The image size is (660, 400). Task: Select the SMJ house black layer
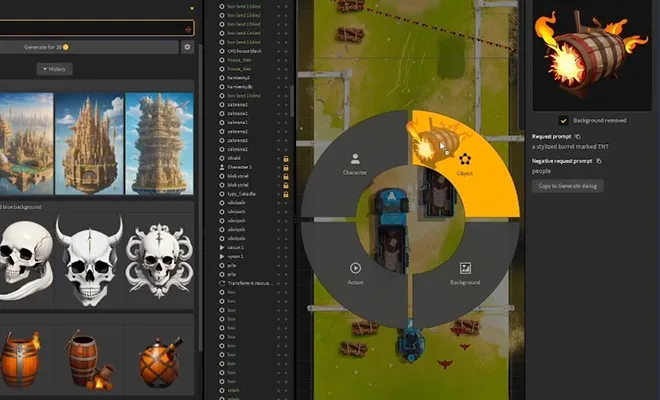click(245, 49)
